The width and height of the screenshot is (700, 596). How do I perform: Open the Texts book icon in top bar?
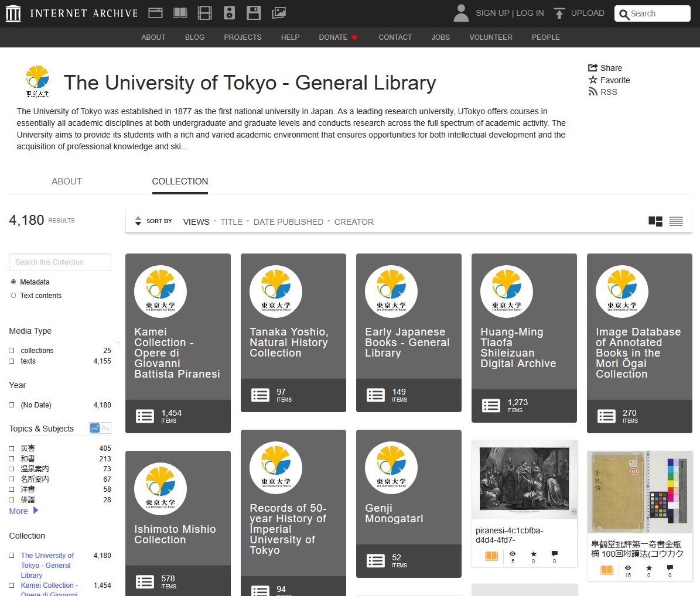point(180,13)
